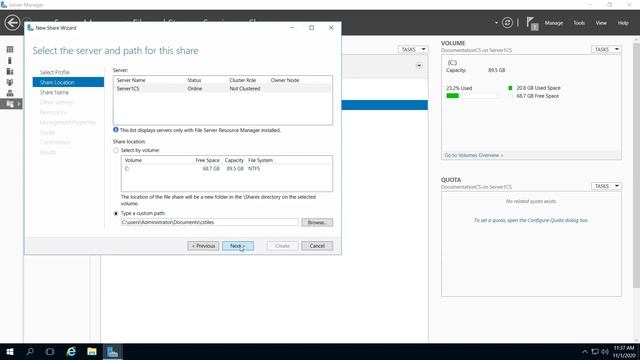This screenshot has height=360, width=640.
Task: Open the View menu
Action: click(x=601, y=23)
